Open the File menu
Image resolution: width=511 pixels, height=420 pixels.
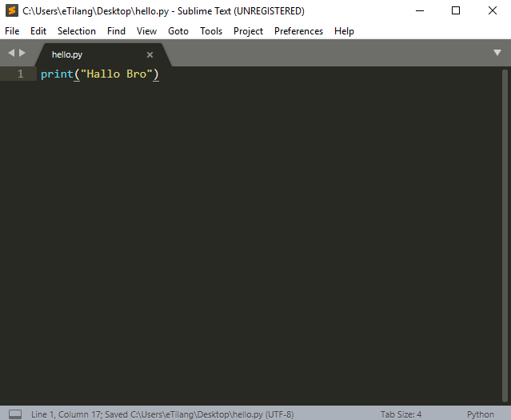(x=12, y=31)
